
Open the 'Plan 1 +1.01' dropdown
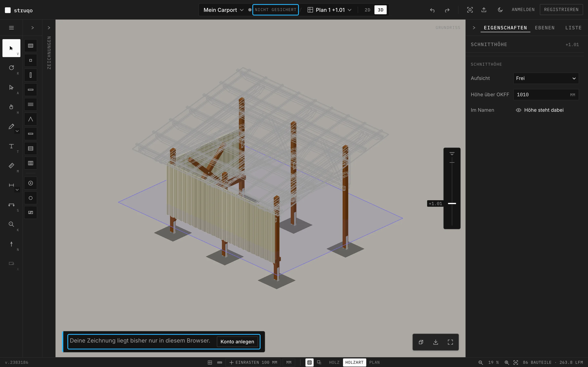(x=330, y=10)
